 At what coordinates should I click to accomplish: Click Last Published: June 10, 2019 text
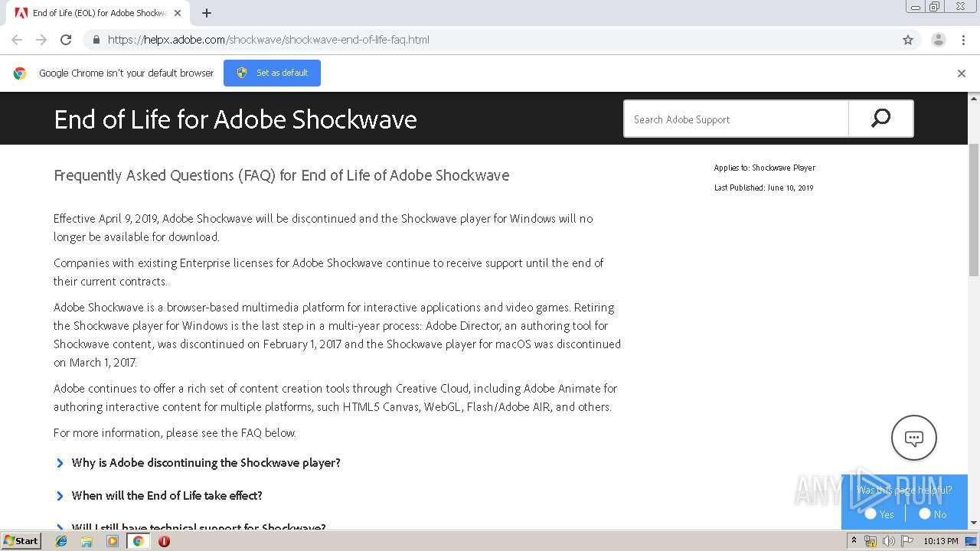tap(763, 187)
